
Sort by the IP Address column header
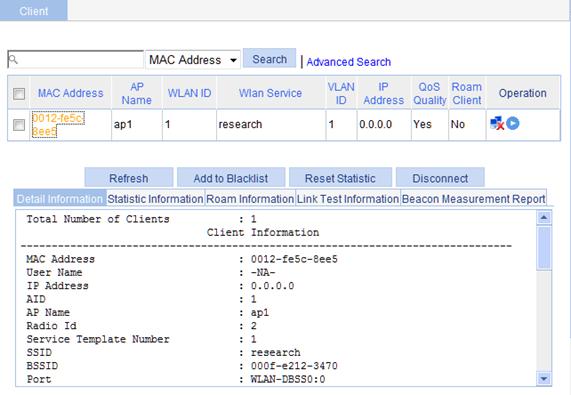(x=383, y=94)
